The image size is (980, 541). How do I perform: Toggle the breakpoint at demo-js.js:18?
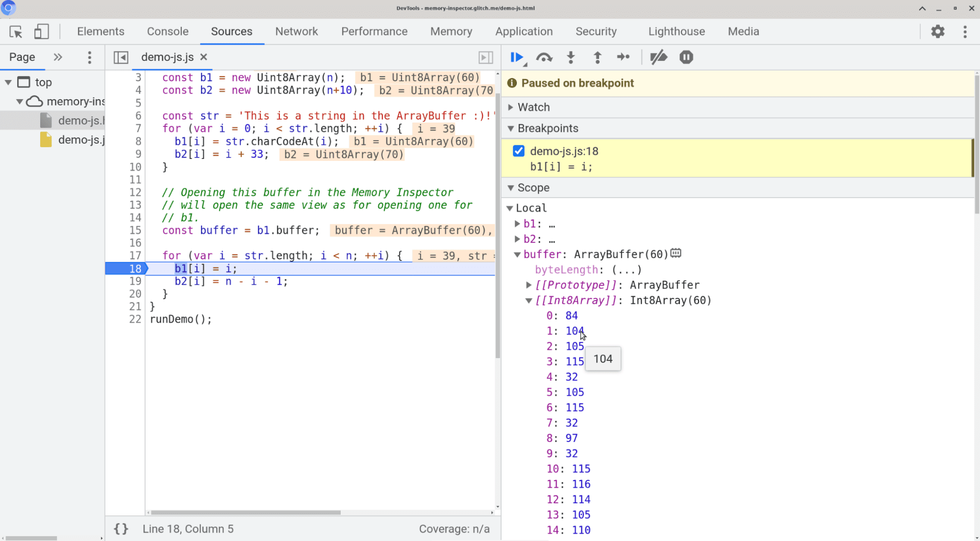coord(519,151)
